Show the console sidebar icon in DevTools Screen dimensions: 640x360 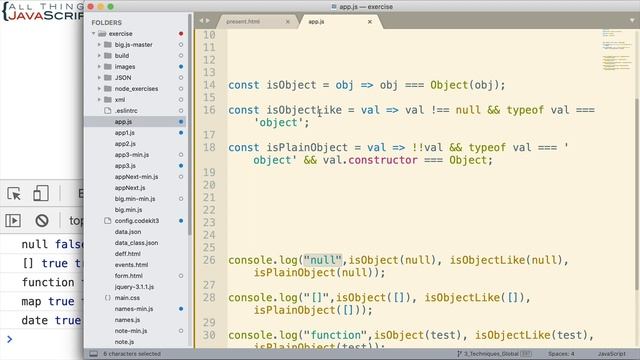(x=13, y=221)
